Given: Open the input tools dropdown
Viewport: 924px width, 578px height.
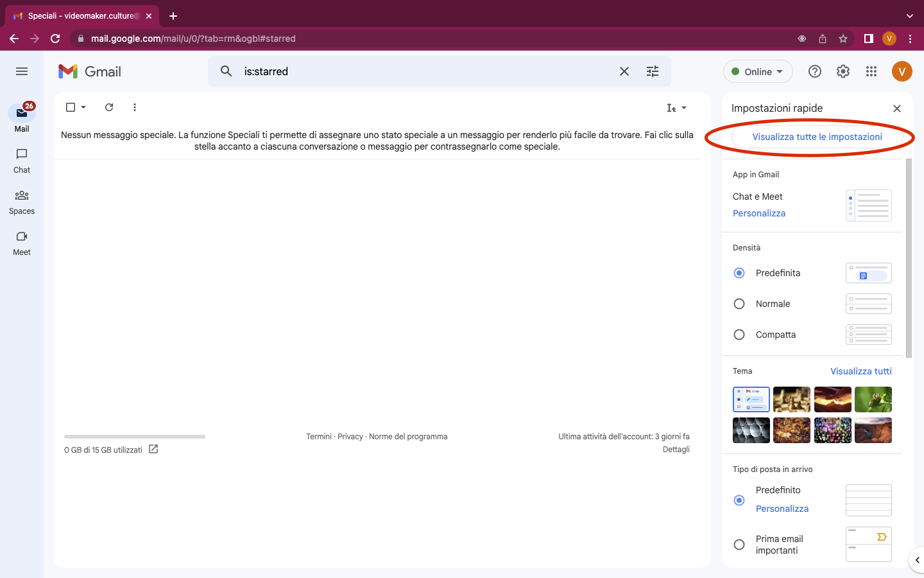Looking at the screenshot, I should [677, 108].
